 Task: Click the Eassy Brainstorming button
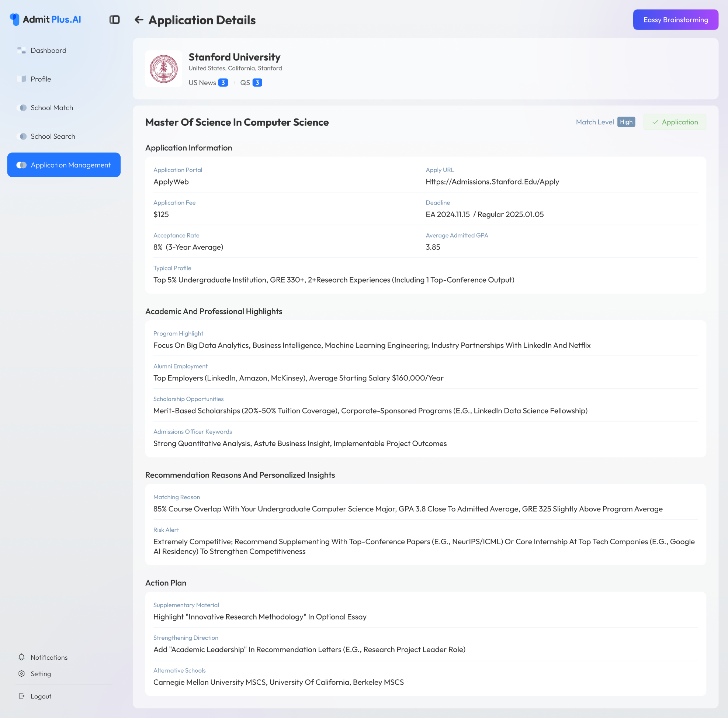point(675,20)
